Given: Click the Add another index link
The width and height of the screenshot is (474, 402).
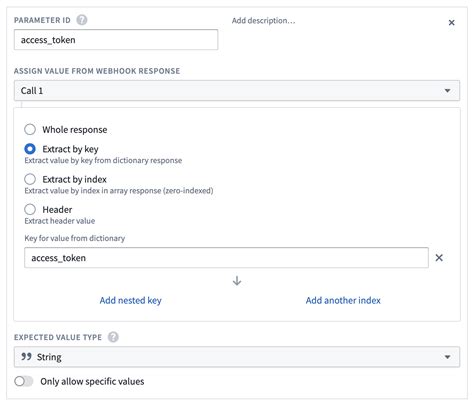Looking at the screenshot, I should coord(343,300).
